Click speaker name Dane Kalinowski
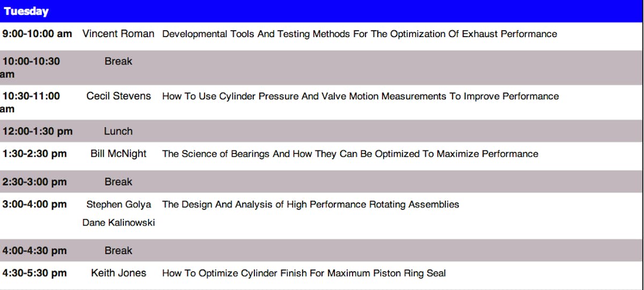The width and height of the screenshot is (644, 290). 119,222
